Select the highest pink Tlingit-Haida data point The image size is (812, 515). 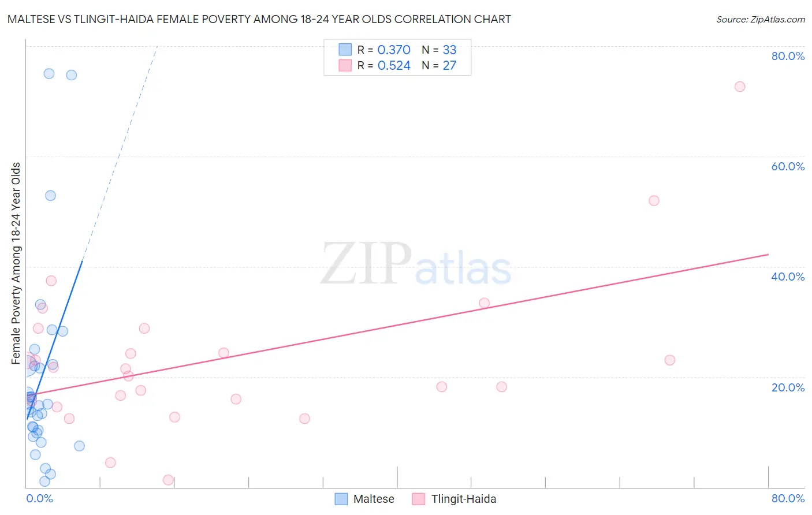coord(740,87)
